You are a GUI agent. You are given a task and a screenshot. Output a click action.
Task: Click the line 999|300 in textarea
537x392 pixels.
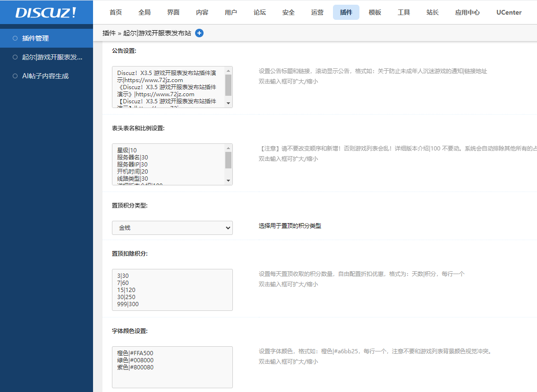128,304
